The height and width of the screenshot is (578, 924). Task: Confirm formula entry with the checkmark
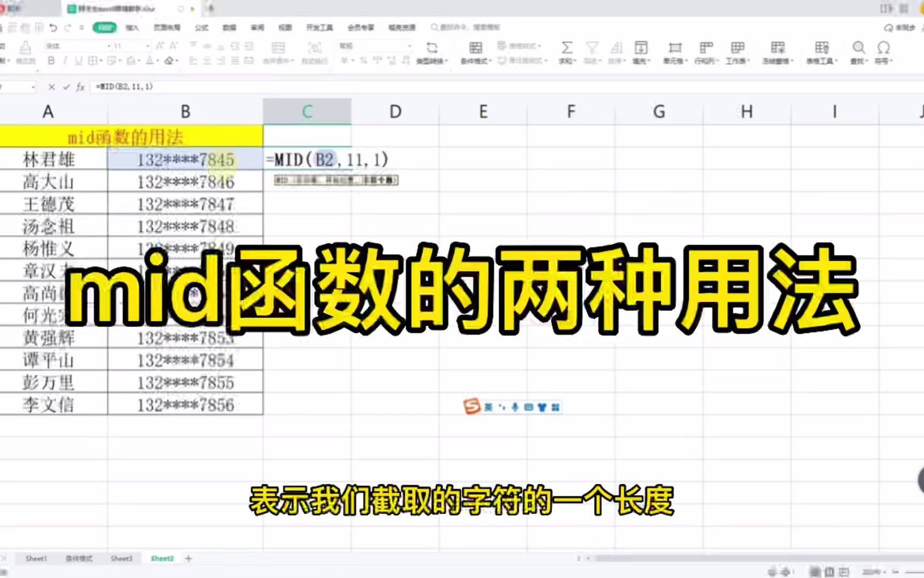pyautogui.click(x=66, y=87)
